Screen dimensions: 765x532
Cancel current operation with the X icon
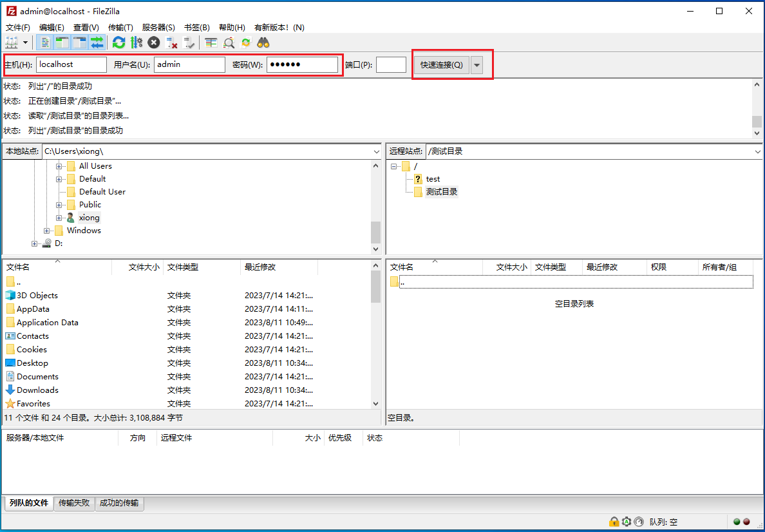pyautogui.click(x=154, y=43)
